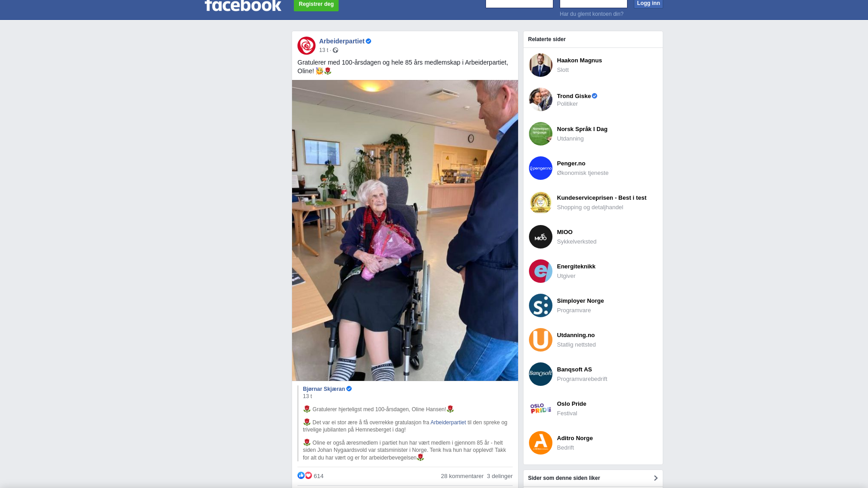The height and width of the screenshot is (488, 868).
Task: Click the public globe privacy icon
Action: pos(335,50)
